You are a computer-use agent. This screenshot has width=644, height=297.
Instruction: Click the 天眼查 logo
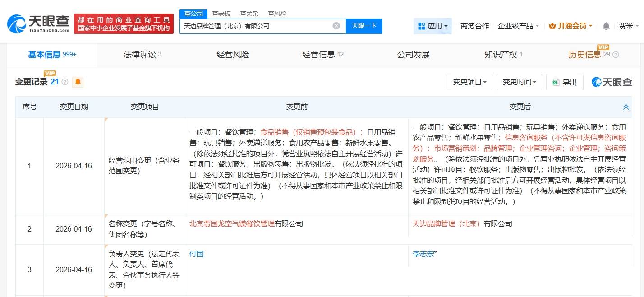36,23
